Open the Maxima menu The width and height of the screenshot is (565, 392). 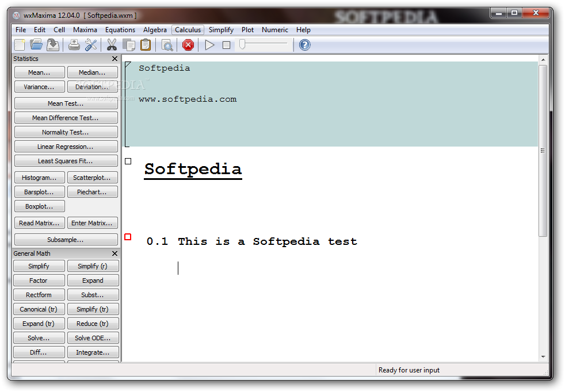85,30
